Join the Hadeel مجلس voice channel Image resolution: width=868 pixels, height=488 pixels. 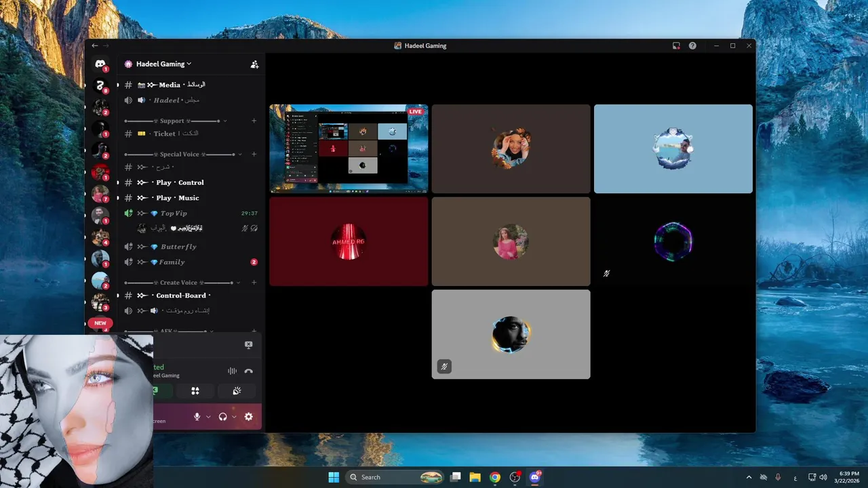191,100
